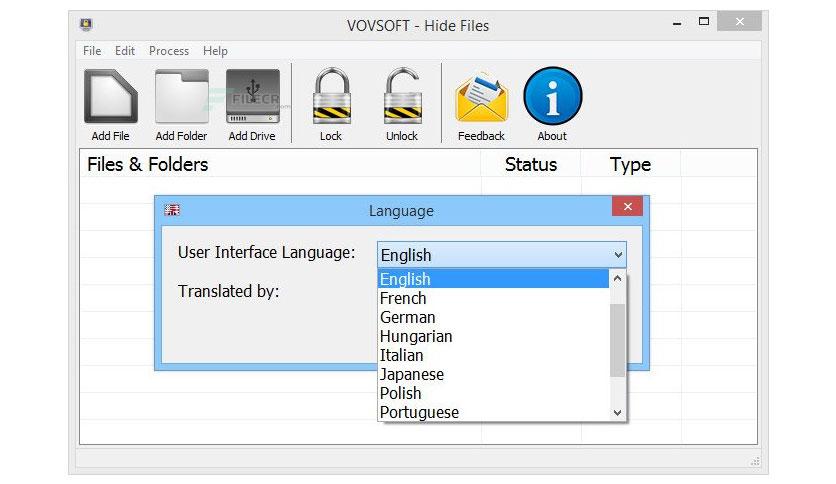
Task: Open the Process menu
Action: pos(169,51)
